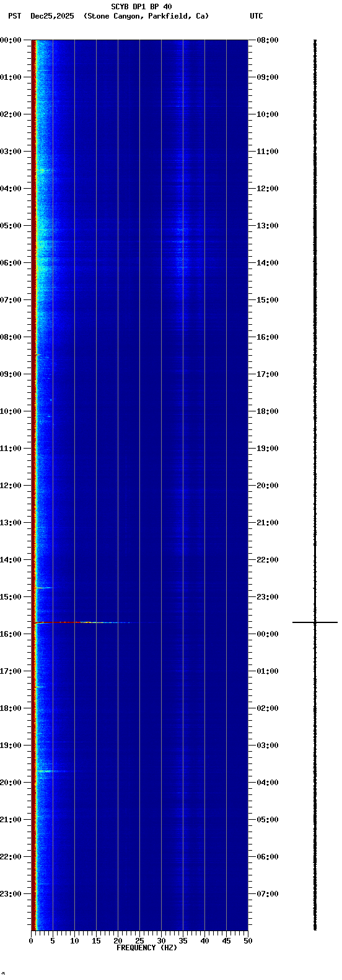Click the frequency axis value "0"

(x=31, y=941)
